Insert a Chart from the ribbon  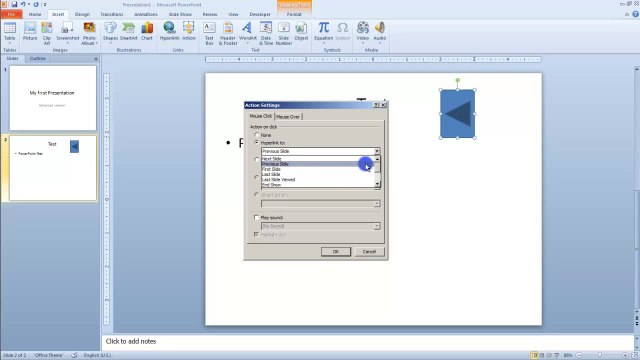[147, 31]
